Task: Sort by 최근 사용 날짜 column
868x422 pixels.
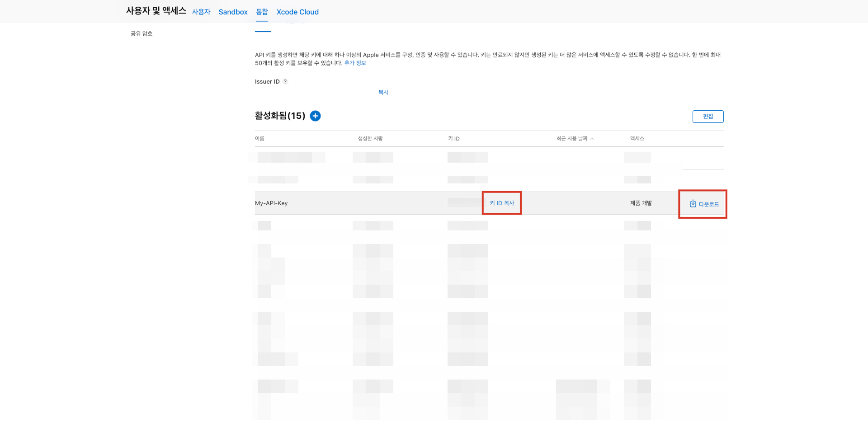Action: click(575, 139)
